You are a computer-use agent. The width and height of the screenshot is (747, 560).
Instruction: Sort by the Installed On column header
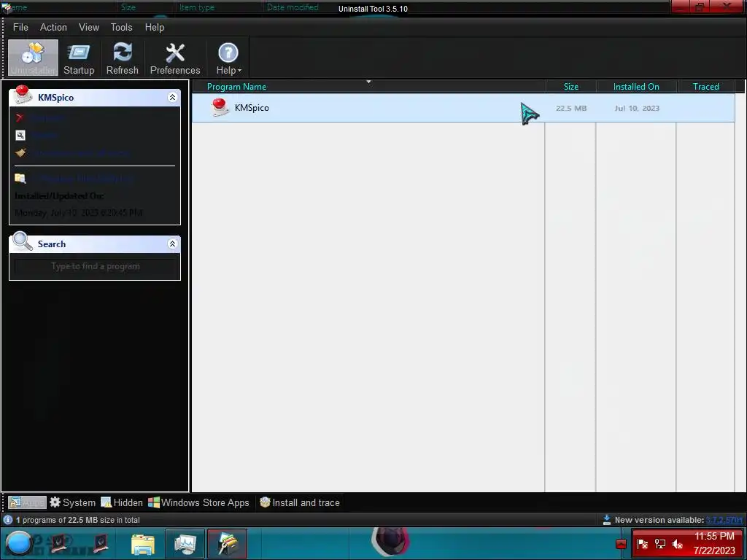click(x=636, y=87)
